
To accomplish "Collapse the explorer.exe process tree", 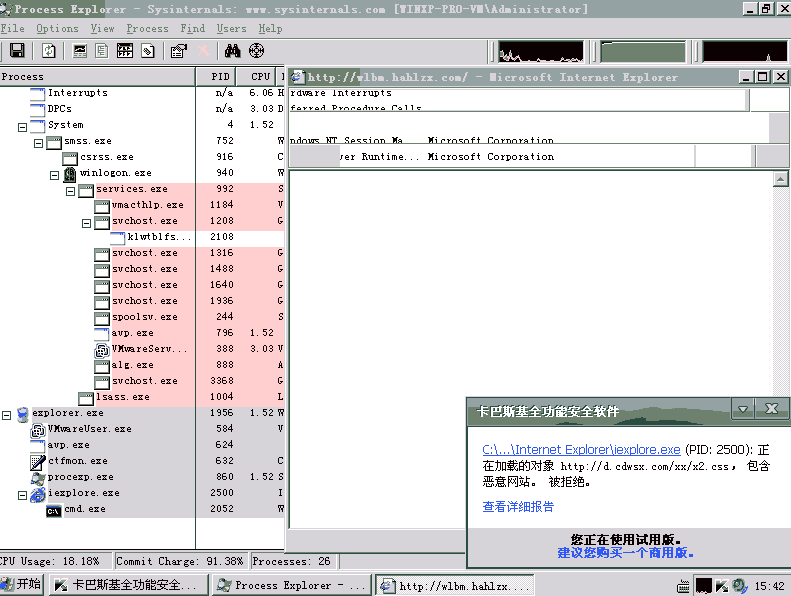I will (7, 413).
